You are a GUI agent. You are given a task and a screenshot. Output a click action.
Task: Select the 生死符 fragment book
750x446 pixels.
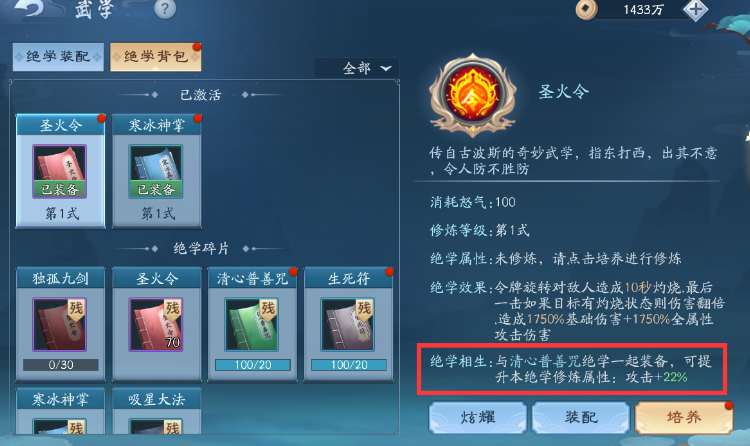coord(349,324)
